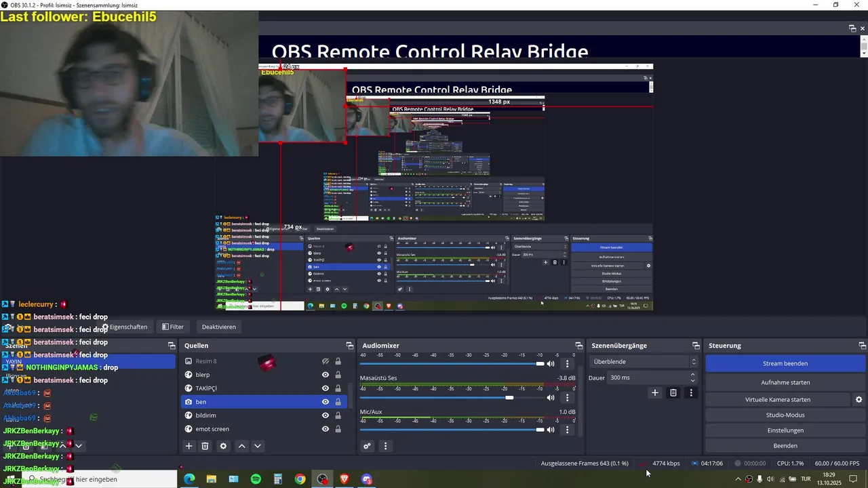
Task: Expand hidden system tray icons chevron
Action: coord(738,479)
